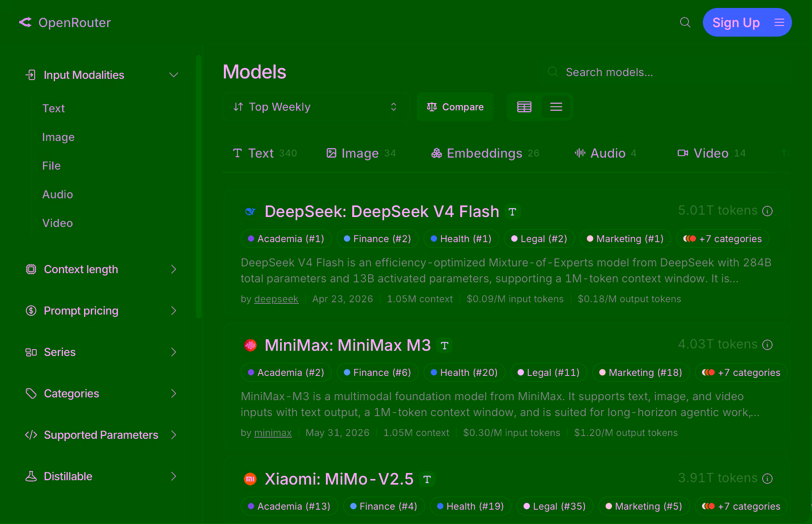
Task: Switch to list view layout icon
Action: pyautogui.click(x=556, y=107)
